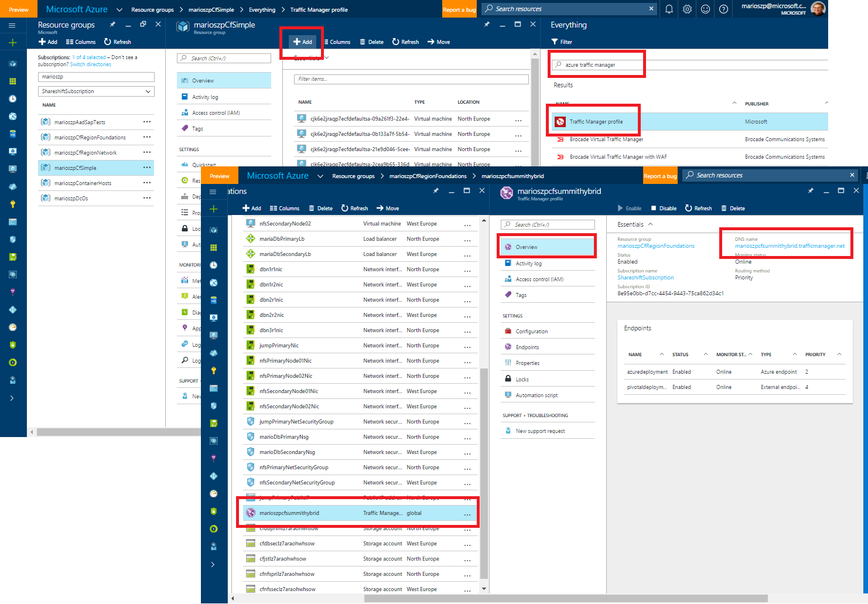
Task: Open Locks in Traffic Manager settings
Action: click(548, 379)
